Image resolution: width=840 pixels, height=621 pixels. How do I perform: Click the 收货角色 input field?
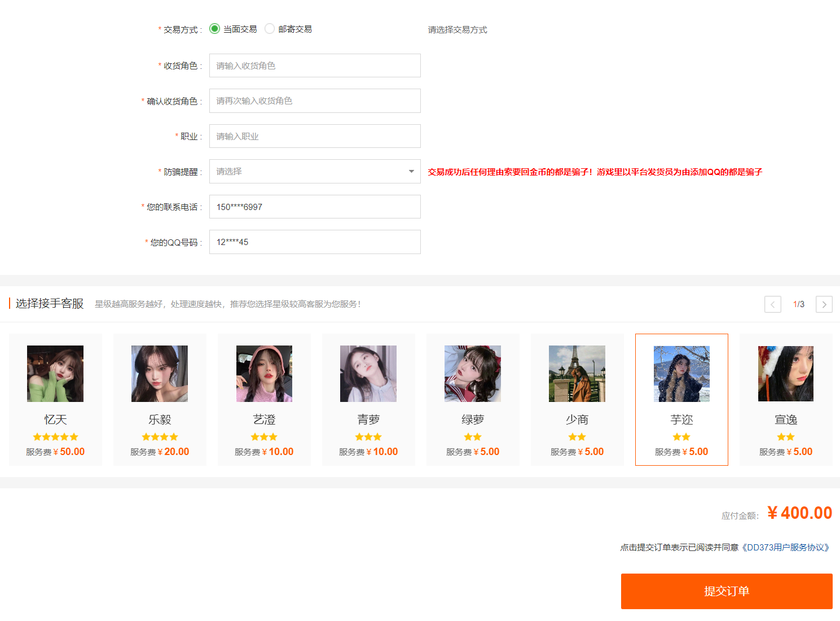(x=315, y=65)
